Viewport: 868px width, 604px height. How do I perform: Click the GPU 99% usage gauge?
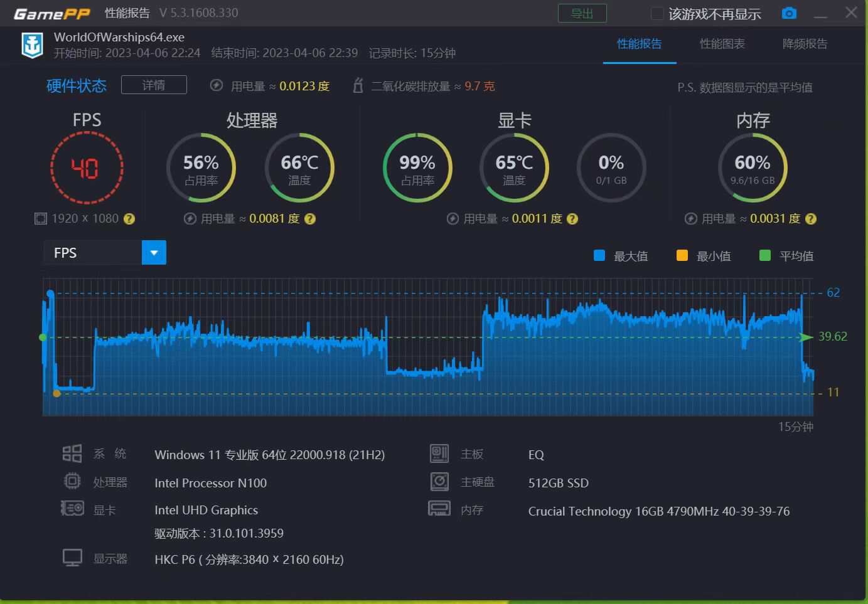[417, 167]
